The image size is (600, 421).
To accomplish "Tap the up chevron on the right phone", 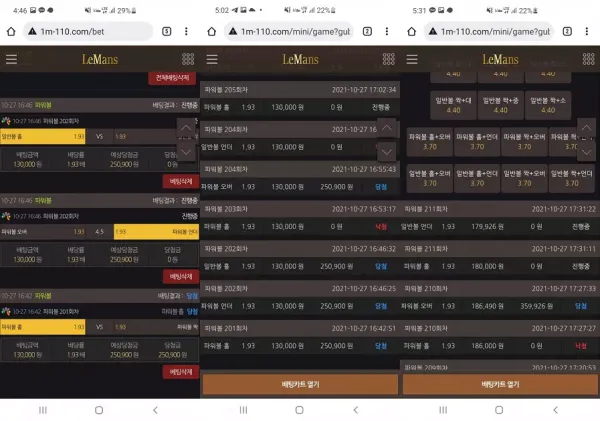I will pyautogui.click(x=586, y=128).
